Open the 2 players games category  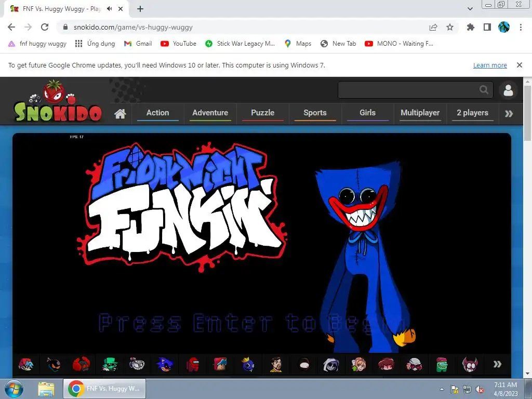pyautogui.click(x=473, y=113)
